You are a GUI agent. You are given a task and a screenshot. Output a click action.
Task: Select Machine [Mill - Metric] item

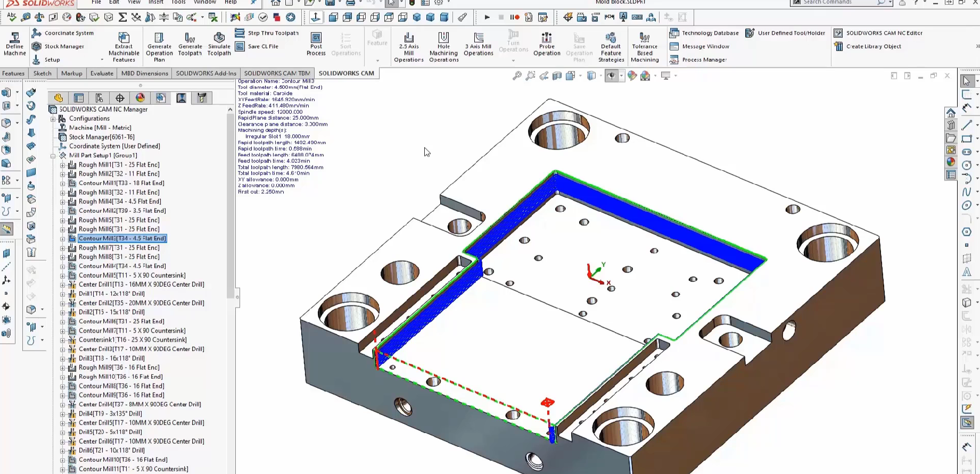(100, 128)
